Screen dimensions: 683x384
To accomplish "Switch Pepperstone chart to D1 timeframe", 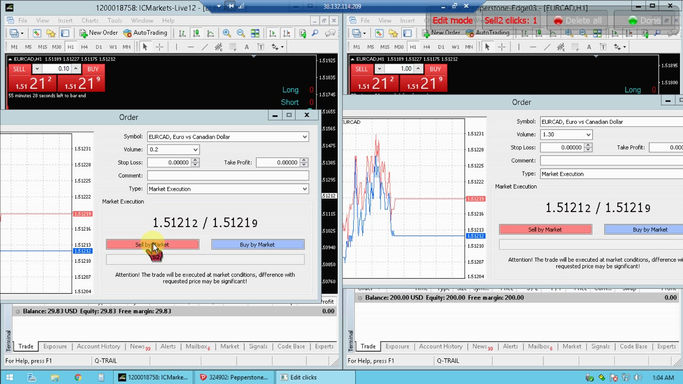I will point(441,47).
